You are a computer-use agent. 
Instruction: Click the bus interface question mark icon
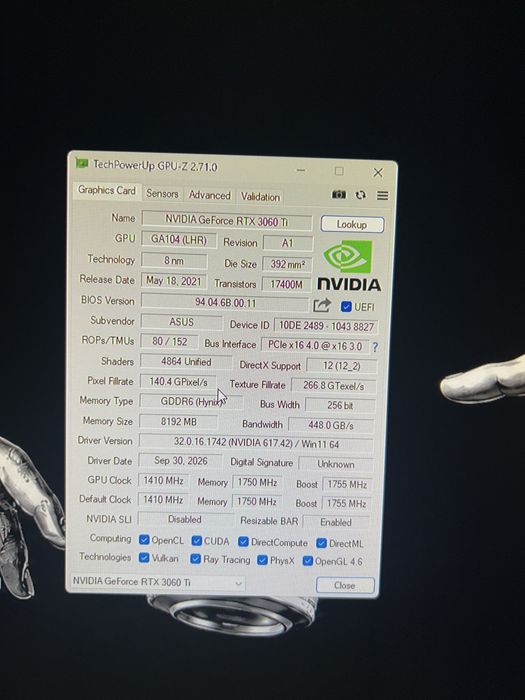375,347
